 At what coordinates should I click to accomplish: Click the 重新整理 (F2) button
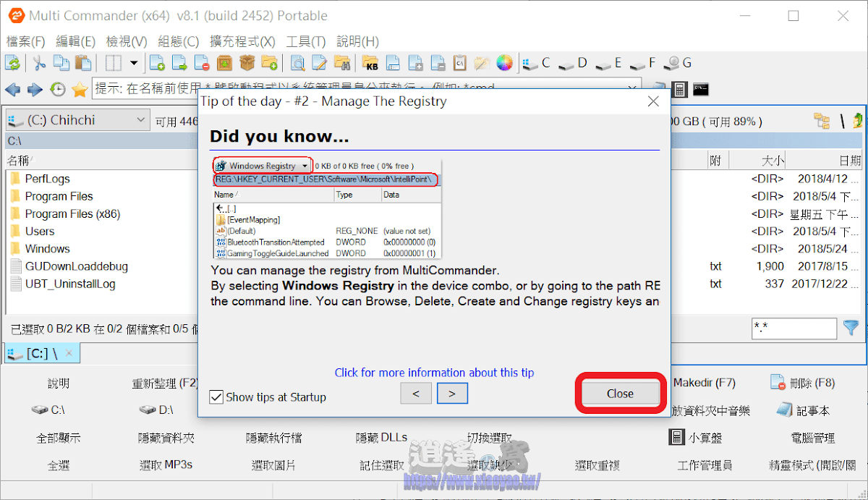pyautogui.click(x=166, y=383)
